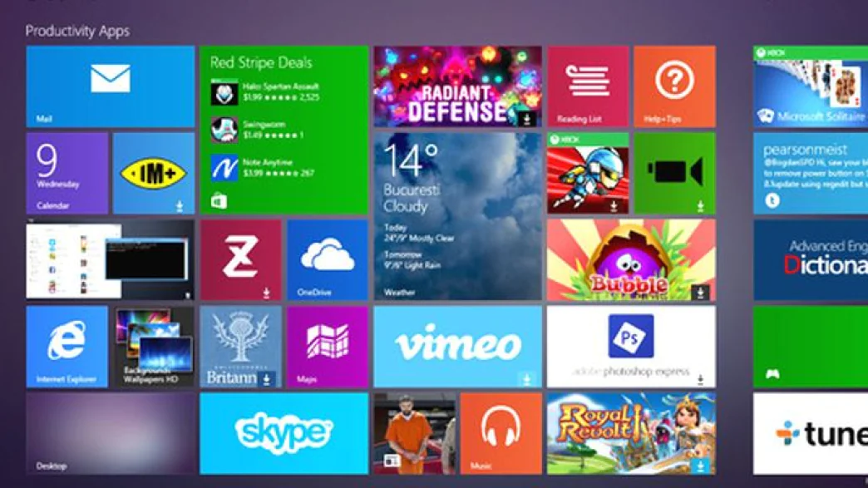
Task: Click the Productivity Apps group heading
Action: coord(77,31)
